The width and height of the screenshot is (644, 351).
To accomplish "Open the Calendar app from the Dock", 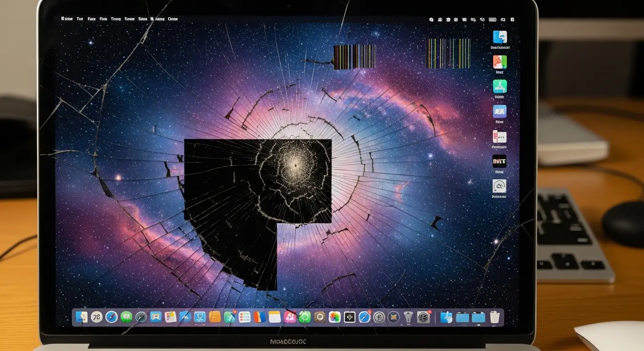I will pos(274,316).
